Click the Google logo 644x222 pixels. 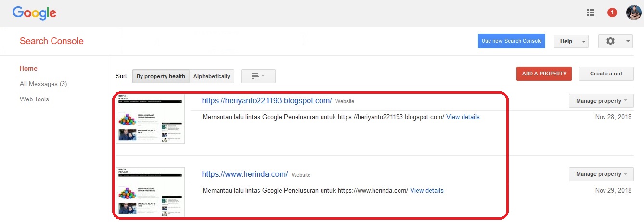point(34,13)
